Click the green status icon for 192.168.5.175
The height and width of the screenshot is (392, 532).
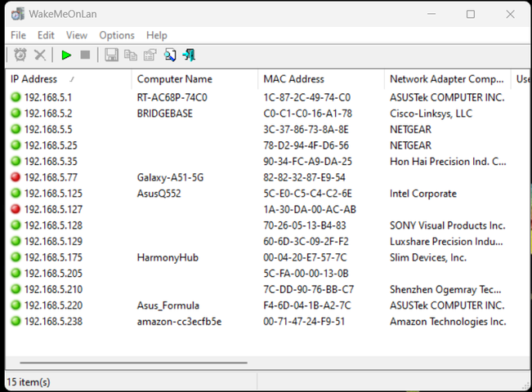16,256
